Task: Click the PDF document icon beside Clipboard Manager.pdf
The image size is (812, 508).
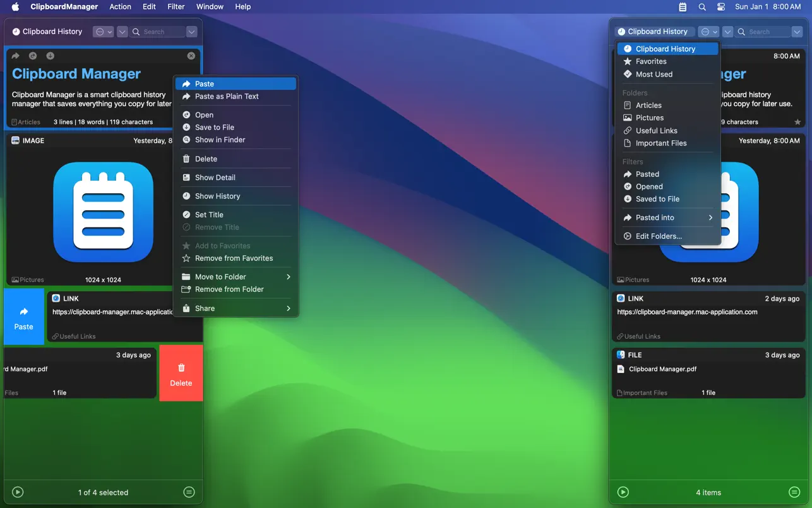Action: coord(621,369)
